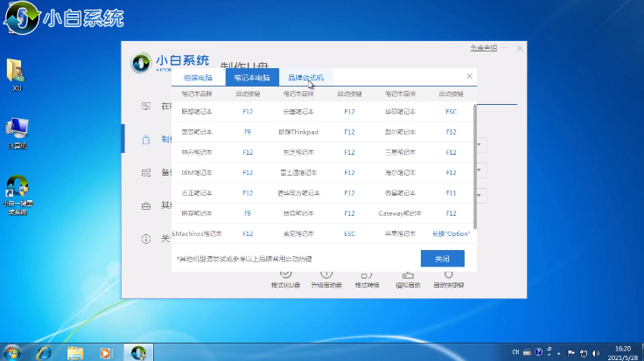This screenshot has height=361, width=644.
Task: Click the 启动快捷键 icon
Action: click(x=449, y=278)
